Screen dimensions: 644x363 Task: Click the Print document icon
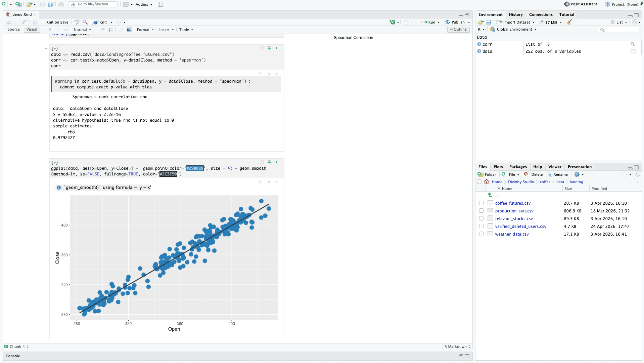click(61, 4)
